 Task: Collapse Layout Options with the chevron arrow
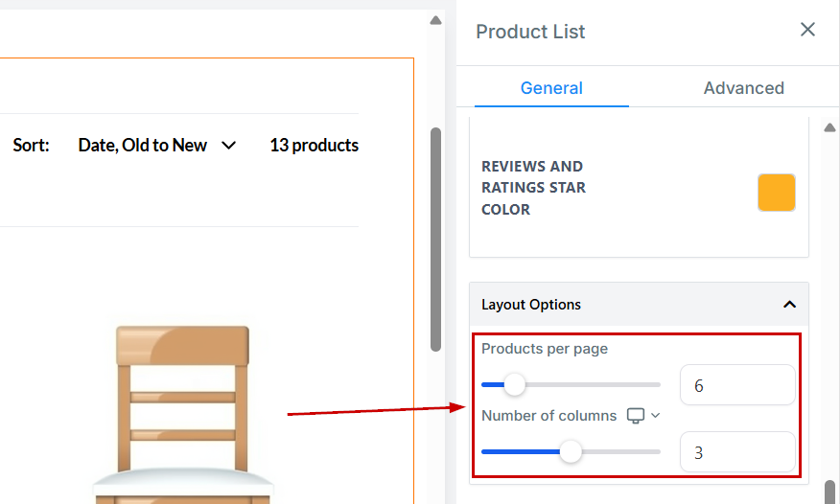tap(789, 305)
